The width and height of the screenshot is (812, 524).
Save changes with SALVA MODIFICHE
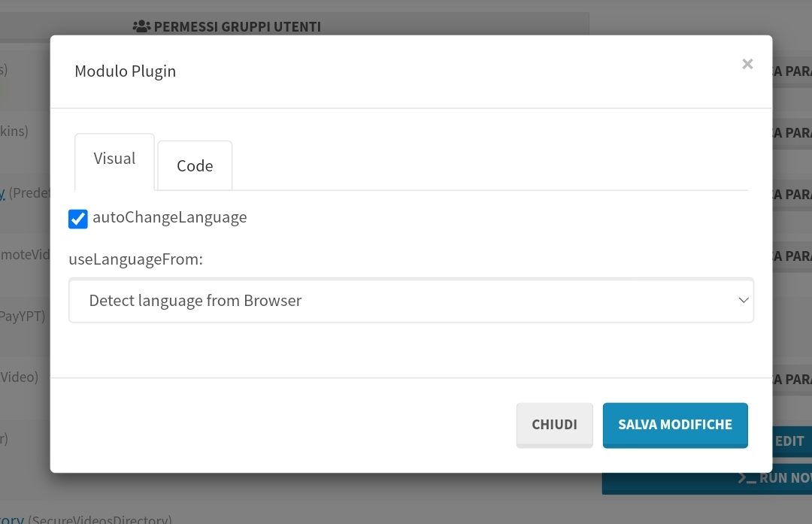point(674,425)
